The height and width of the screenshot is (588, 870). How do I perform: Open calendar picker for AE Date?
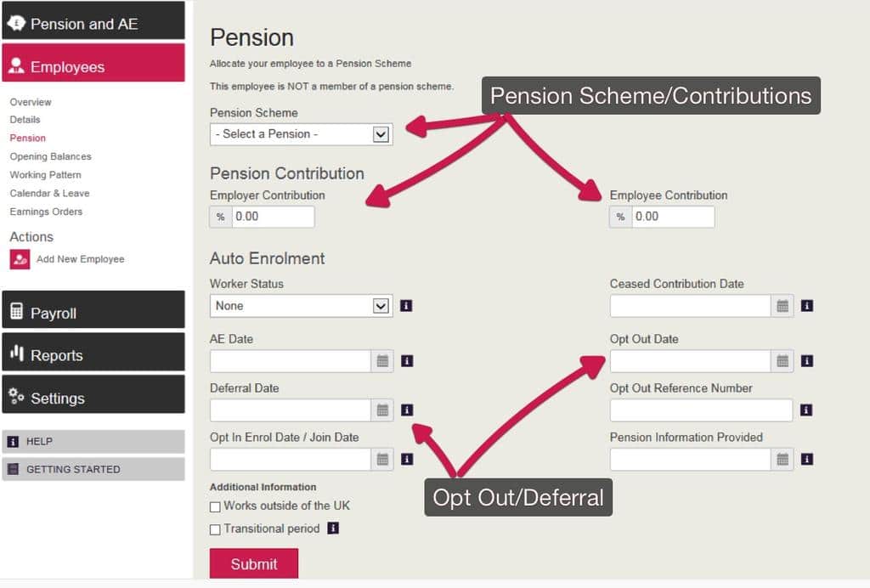click(x=382, y=361)
